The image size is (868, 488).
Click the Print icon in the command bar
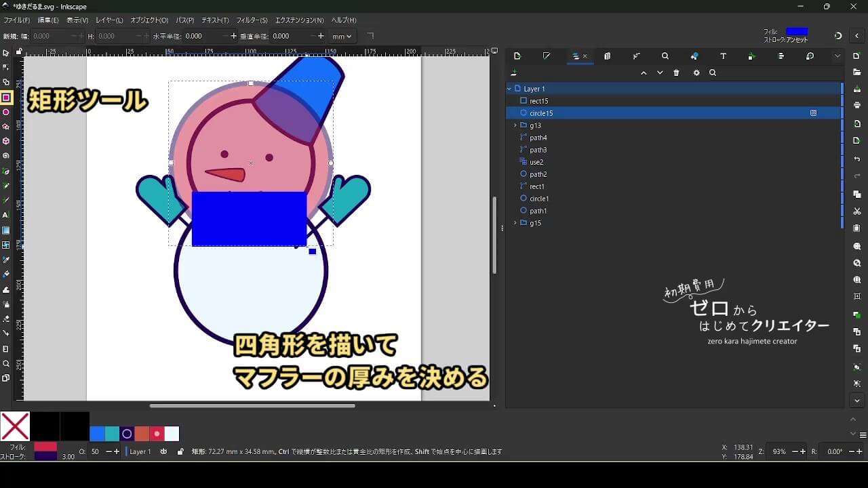click(x=857, y=105)
